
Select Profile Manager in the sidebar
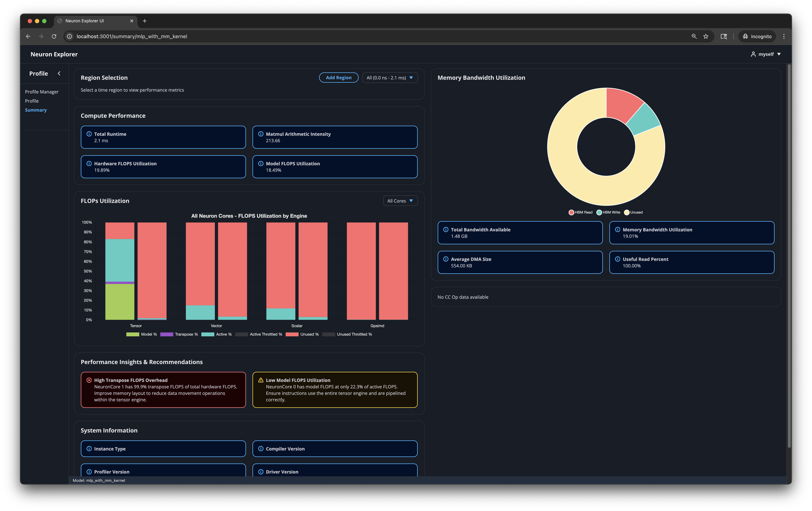coord(41,91)
